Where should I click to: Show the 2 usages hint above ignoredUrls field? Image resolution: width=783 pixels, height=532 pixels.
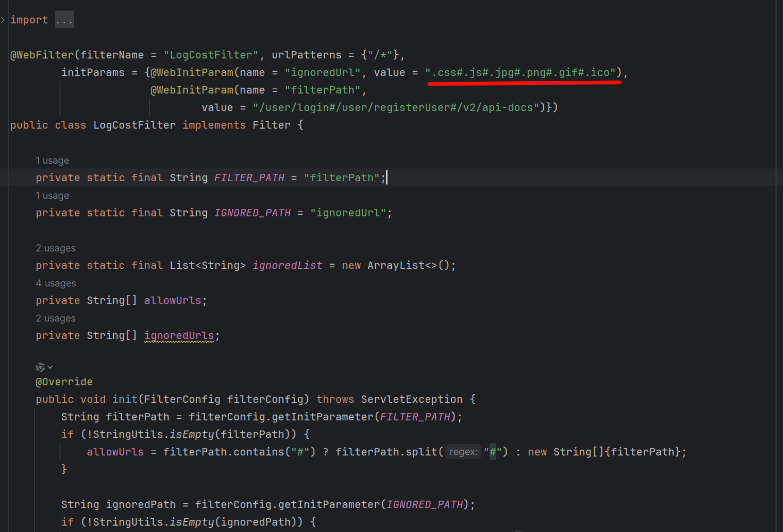(x=55, y=318)
